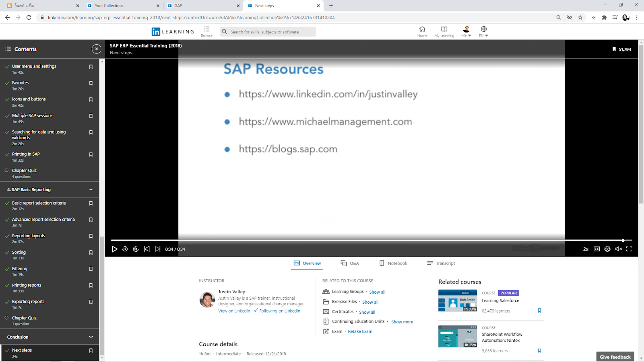Toggle closed captions
644x362 pixels.
(597, 249)
